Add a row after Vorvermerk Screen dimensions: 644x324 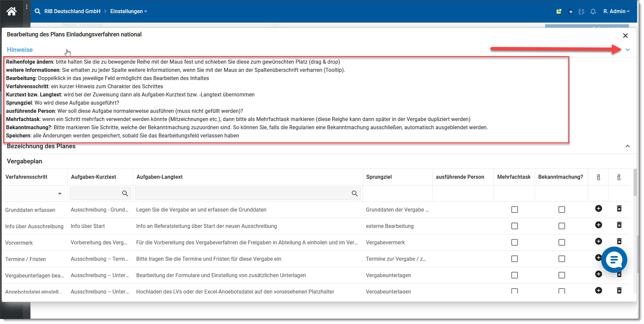pos(598,241)
